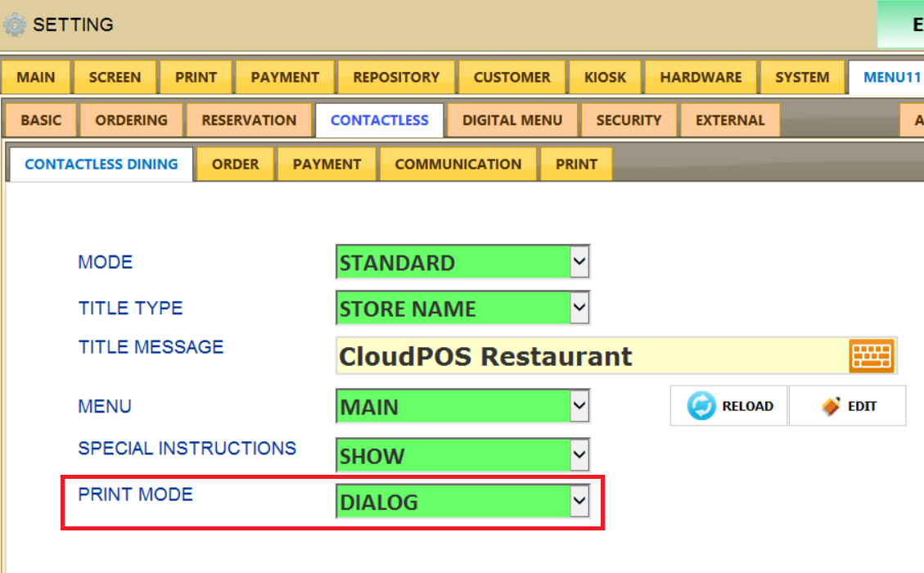924x573 pixels.
Task: Open the EXTERNAL sub-tab
Action: tap(730, 120)
